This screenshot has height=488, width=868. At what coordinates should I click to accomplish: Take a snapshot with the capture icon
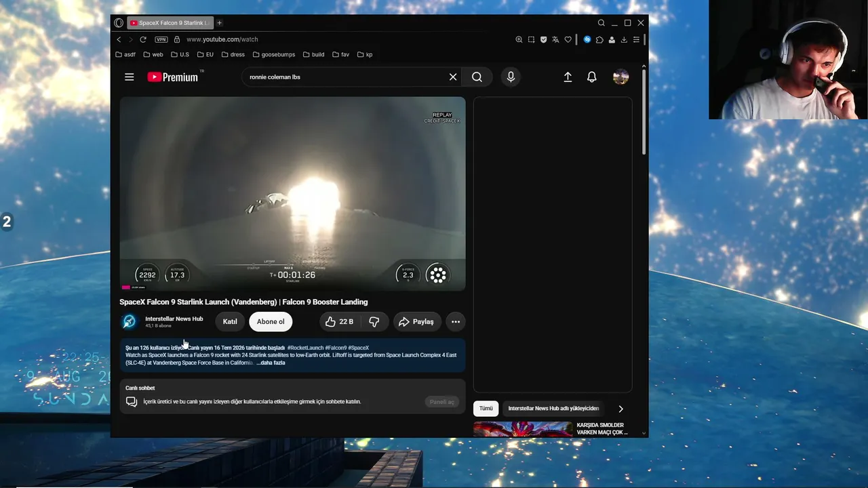click(x=531, y=40)
